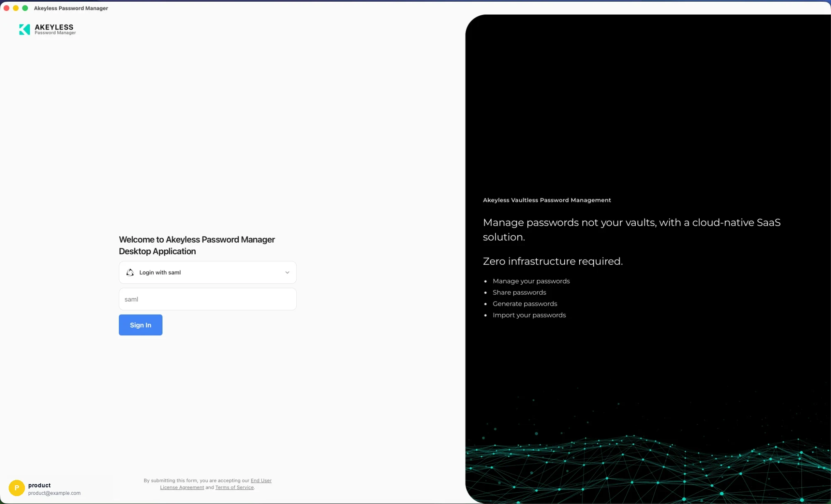This screenshot has height=504, width=831.
Task: Click the blue Sign In button
Action: (140, 325)
